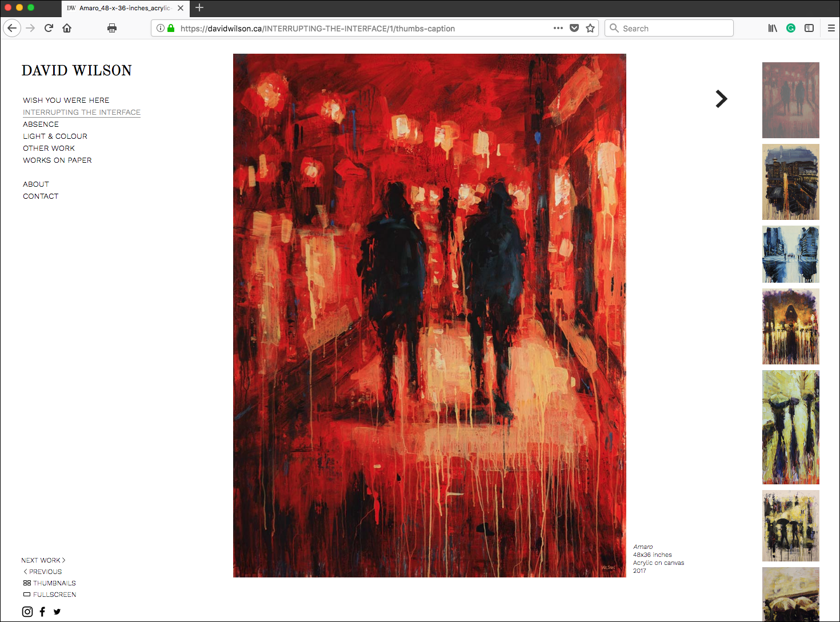Open the sidebar panel in Firefox
Screen dimensions: 840x622
(x=809, y=27)
